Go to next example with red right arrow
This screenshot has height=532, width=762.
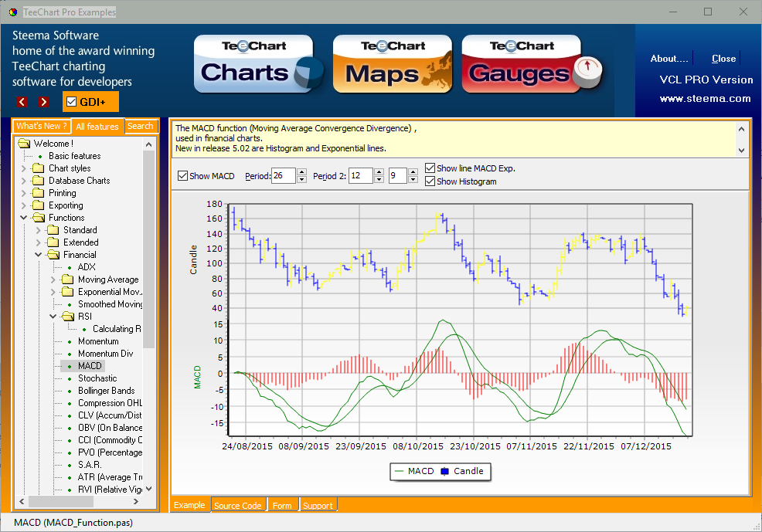point(44,101)
